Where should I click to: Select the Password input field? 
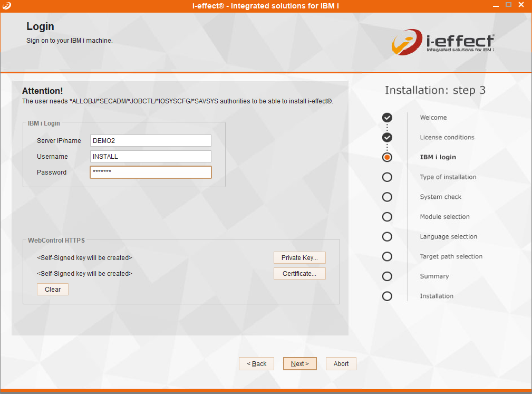click(x=150, y=172)
